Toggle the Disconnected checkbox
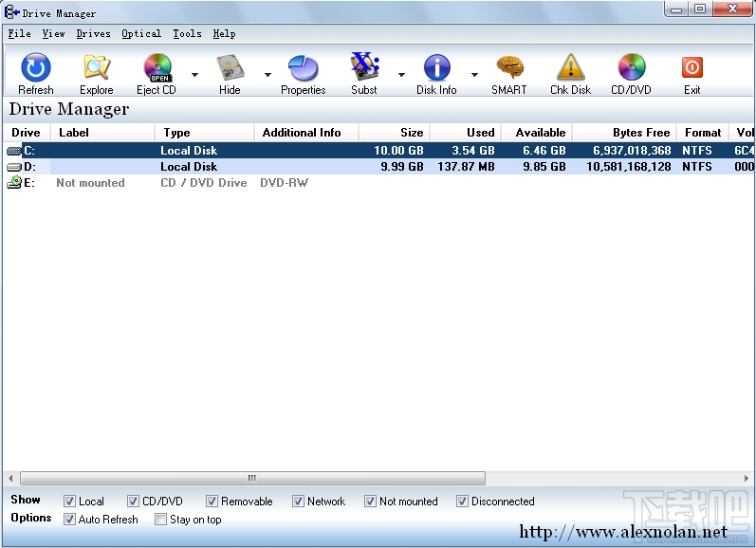This screenshot has width=756, height=548. click(462, 502)
